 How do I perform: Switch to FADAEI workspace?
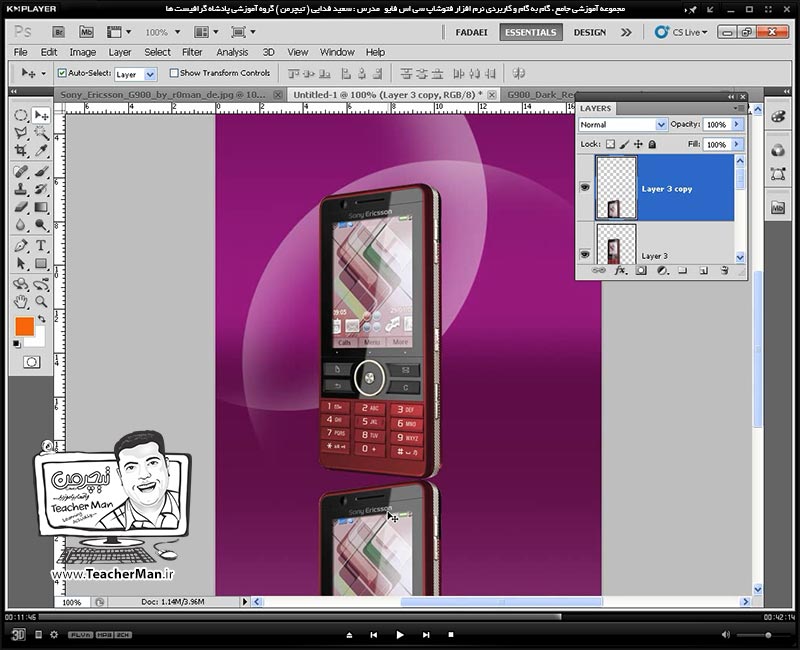click(471, 32)
